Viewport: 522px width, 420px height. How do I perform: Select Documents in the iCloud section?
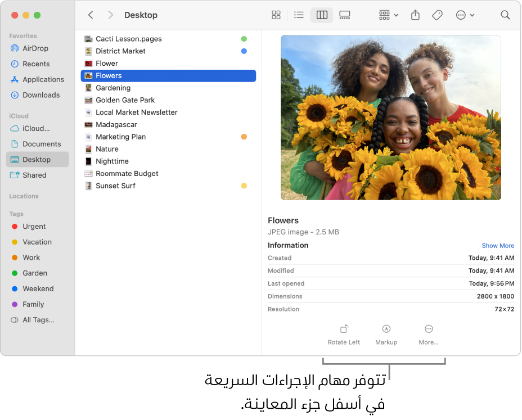click(x=42, y=144)
